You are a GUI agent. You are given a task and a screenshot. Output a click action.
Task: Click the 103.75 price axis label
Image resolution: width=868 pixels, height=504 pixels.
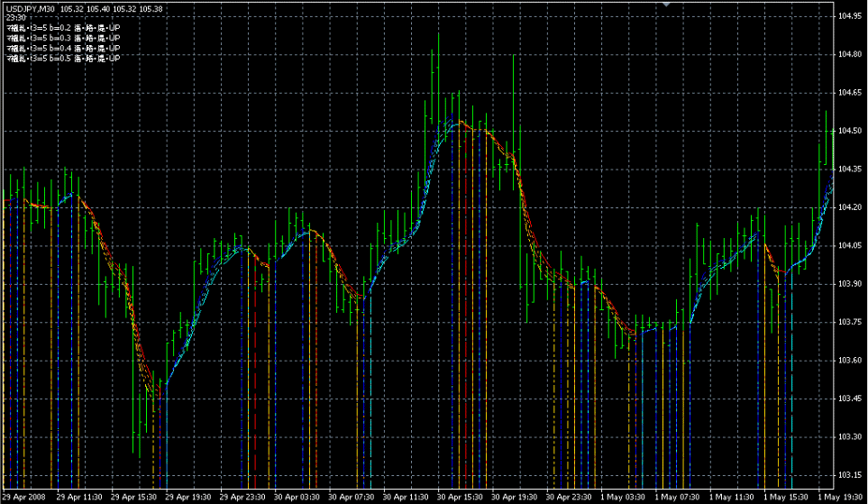coord(850,322)
